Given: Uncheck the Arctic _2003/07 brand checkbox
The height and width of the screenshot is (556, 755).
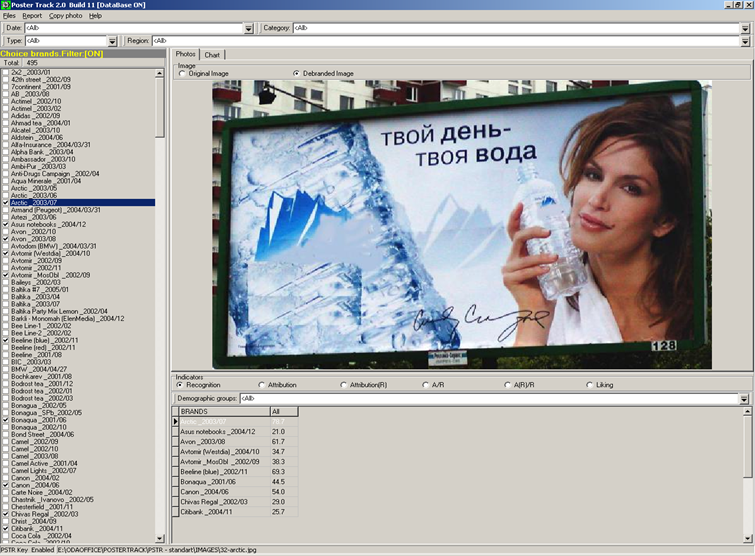Looking at the screenshot, I should tap(6, 203).
